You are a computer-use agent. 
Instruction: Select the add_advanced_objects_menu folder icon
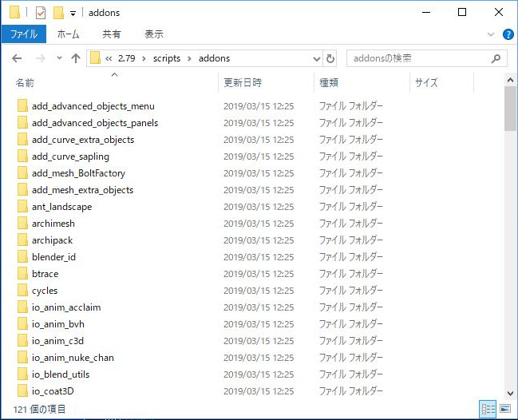click(22, 106)
